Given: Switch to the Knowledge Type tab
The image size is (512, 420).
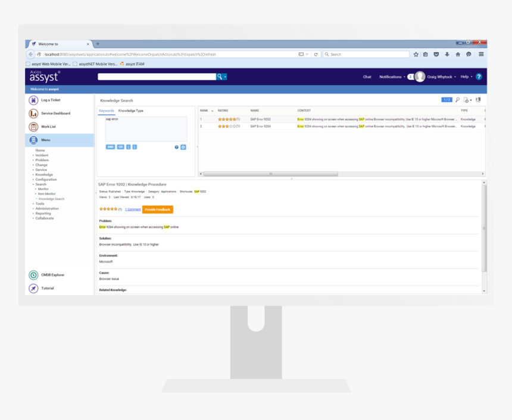Looking at the screenshot, I should pos(130,111).
